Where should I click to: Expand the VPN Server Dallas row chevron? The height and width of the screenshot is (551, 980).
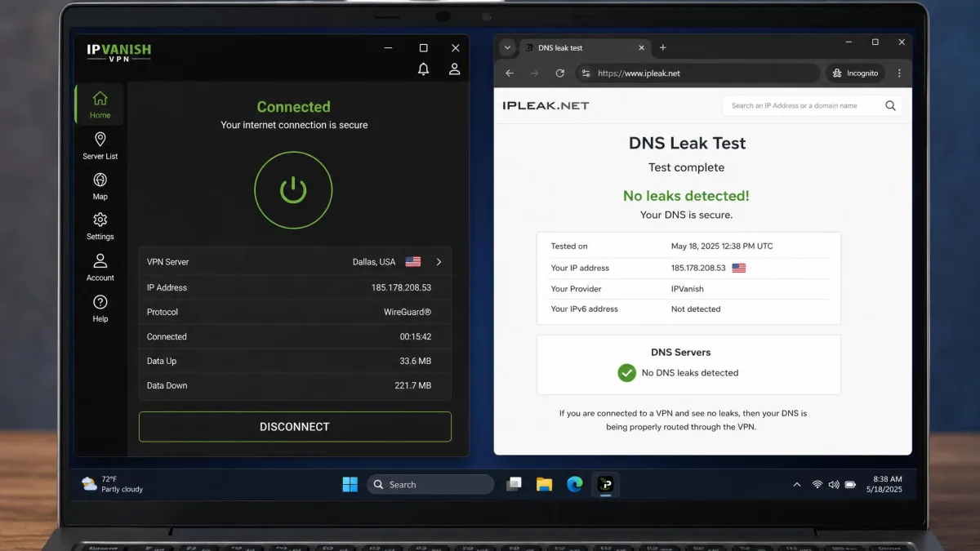point(439,262)
